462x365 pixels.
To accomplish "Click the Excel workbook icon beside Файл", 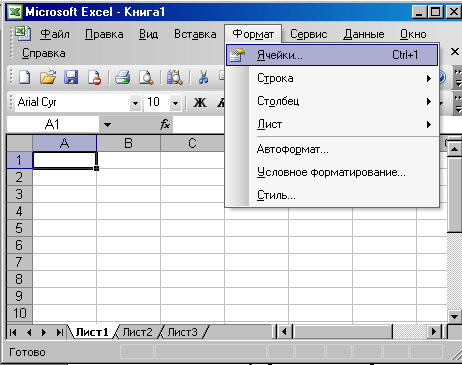I will 22,34.
